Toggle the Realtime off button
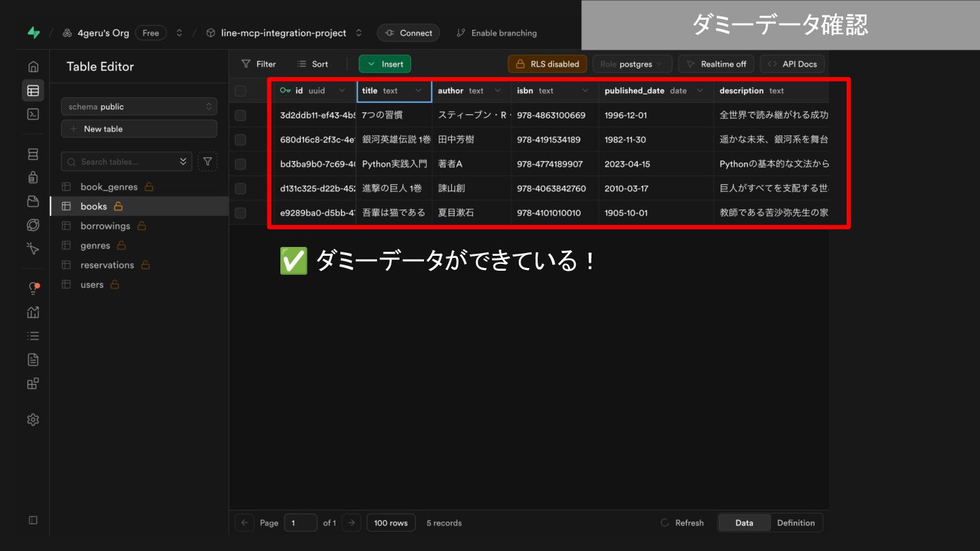 click(716, 64)
